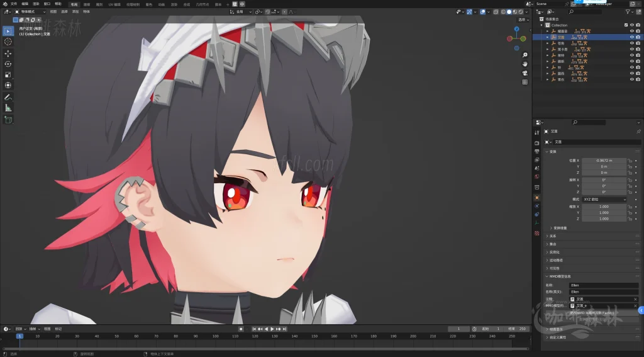Toggle auto keying record button
Viewport: 644px width, 357px height.
coord(241,329)
